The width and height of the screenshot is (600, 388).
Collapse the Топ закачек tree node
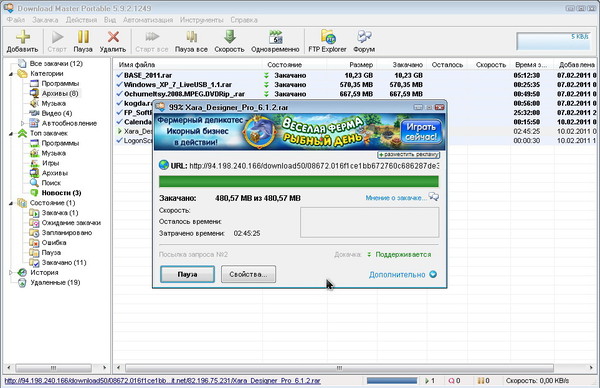pos(11,134)
